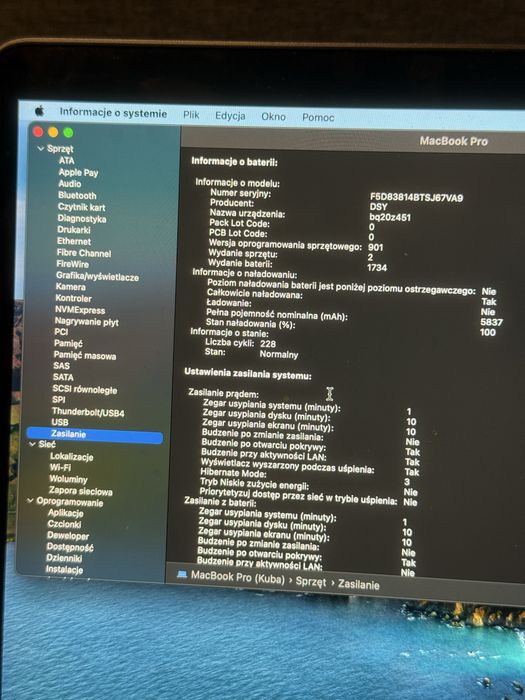Click the cycle count value 228

pyautogui.click(x=268, y=343)
